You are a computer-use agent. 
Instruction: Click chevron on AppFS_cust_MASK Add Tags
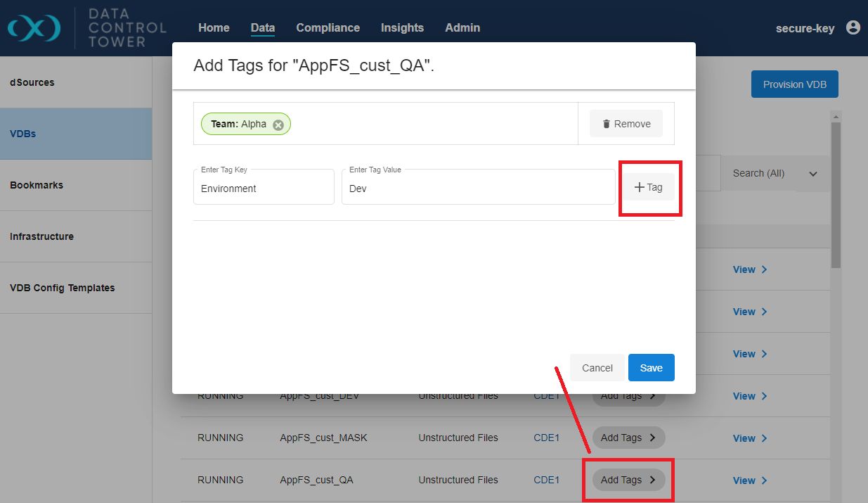(x=652, y=438)
